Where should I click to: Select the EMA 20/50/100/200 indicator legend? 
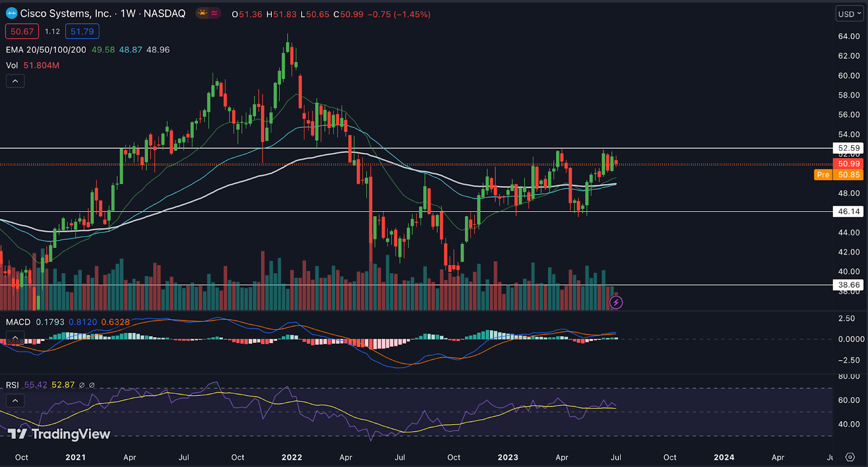pos(46,49)
